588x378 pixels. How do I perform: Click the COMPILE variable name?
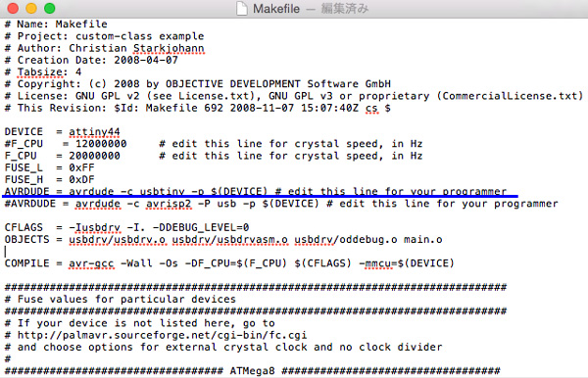(27, 263)
